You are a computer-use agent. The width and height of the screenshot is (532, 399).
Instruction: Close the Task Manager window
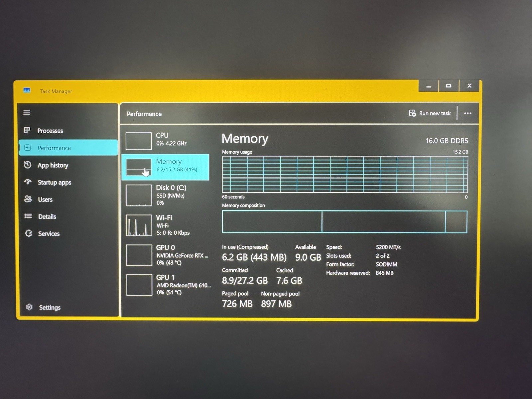tap(469, 86)
